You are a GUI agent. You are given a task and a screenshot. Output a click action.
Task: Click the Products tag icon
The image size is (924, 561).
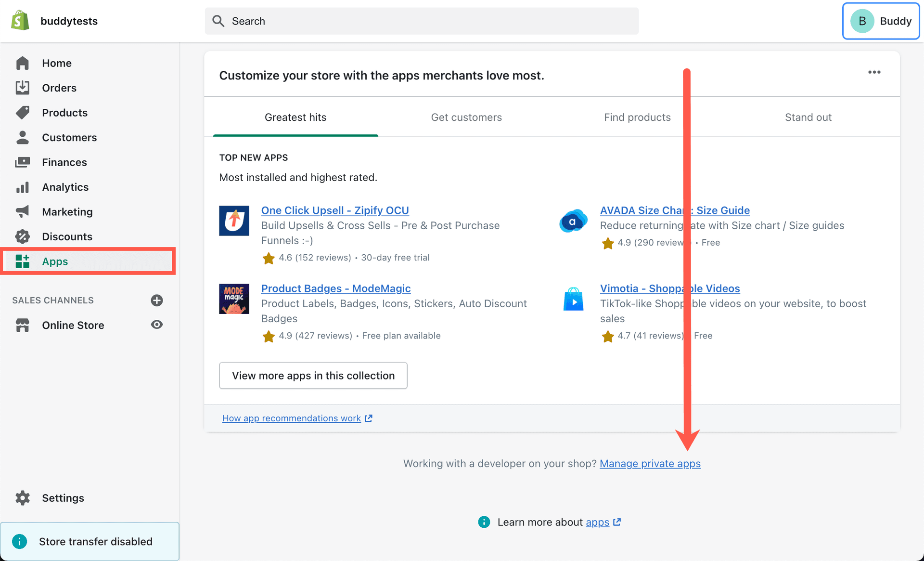(x=22, y=113)
